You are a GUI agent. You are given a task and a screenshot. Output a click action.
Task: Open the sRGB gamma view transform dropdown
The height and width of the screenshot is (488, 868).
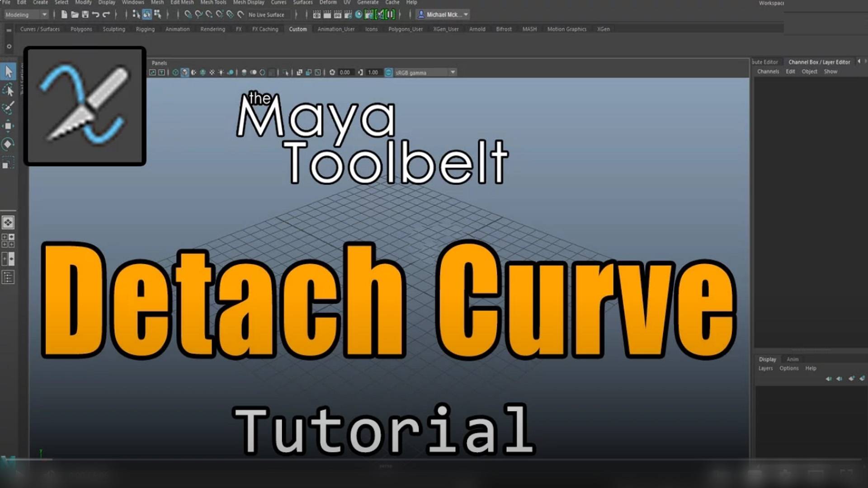pos(425,72)
